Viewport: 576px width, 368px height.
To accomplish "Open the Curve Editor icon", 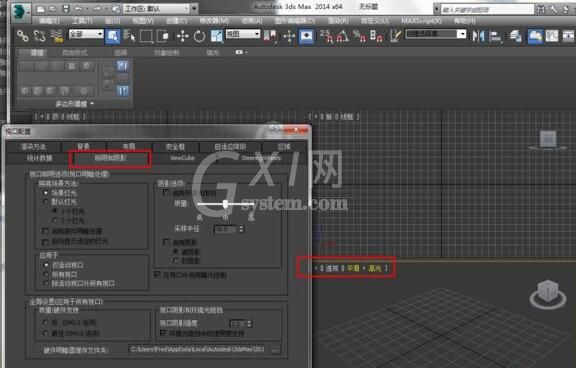I will pyautogui.click(x=552, y=36).
